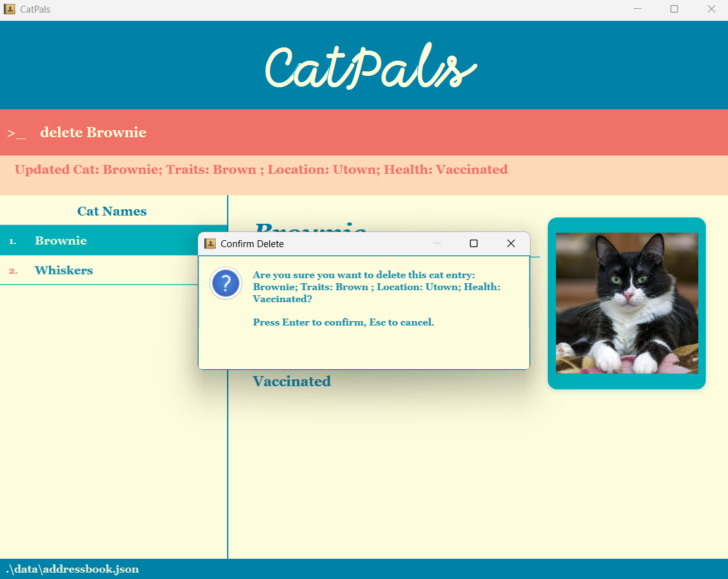Click the Press Enter to confirm instruction
This screenshot has height=579, width=728.
coord(343,322)
